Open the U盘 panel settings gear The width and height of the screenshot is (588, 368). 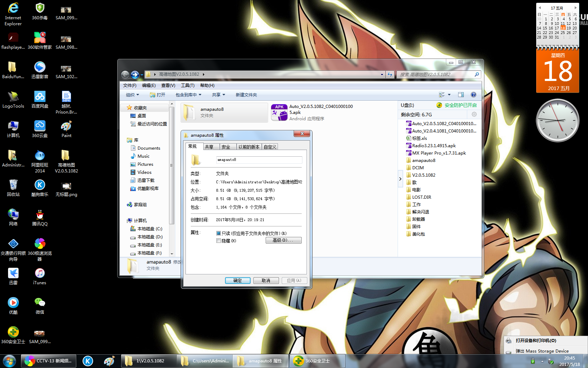[474, 114]
